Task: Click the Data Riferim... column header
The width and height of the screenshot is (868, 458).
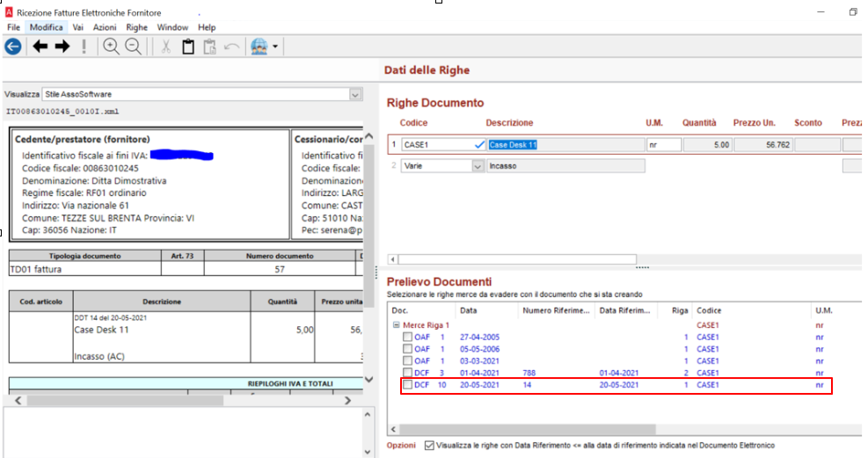Action: (624, 310)
